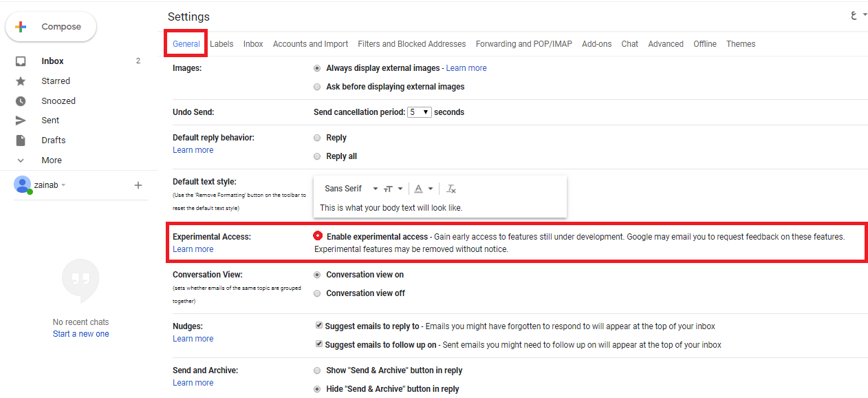Select Always display external images
Screen dimensions: 868x398
[x=317, y=68]
